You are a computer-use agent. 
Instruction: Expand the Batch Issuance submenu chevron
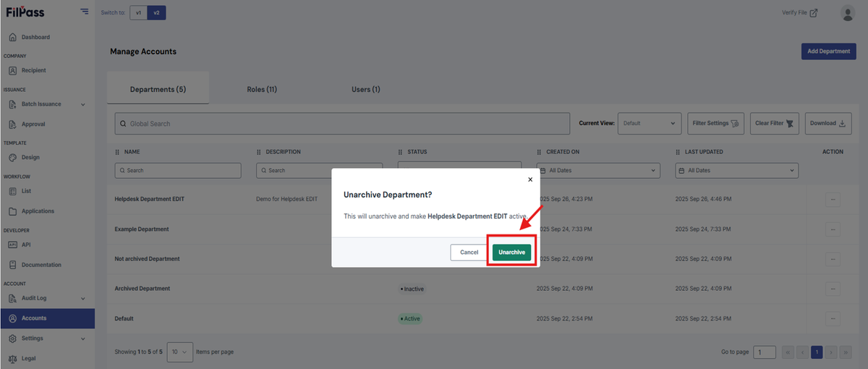point(82,104)
